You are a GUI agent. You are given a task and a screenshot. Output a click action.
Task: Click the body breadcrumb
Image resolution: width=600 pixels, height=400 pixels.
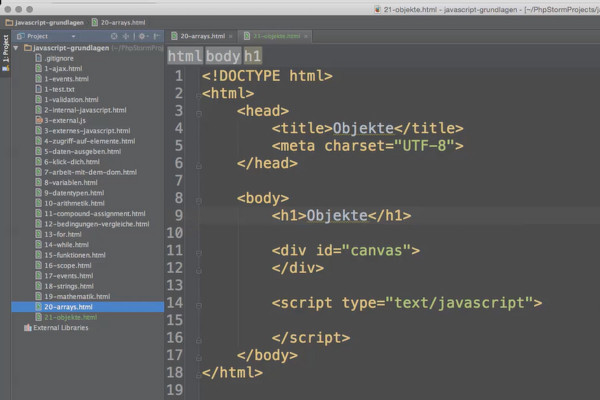[x=223, y=56]
